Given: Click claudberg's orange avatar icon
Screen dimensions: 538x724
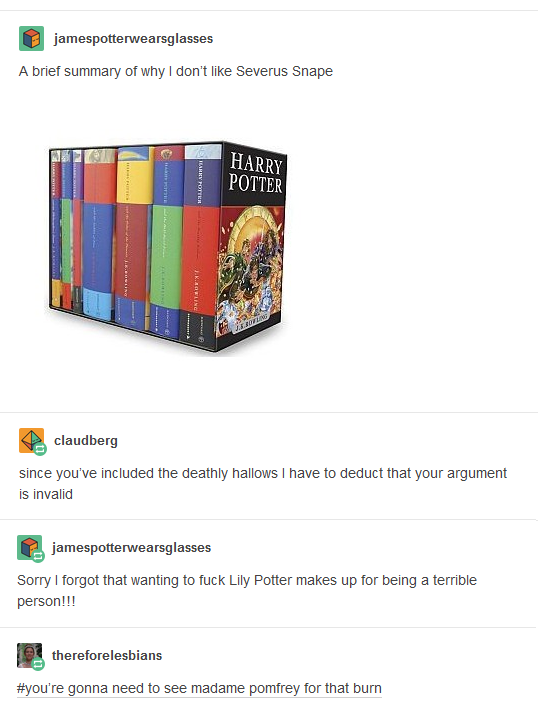Looking at the screenshot, I should [x=31, y=440].
